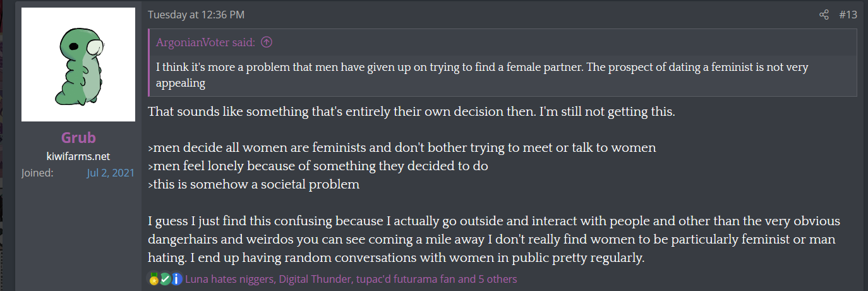The height and width of the screenshot is (291, 868).
Task: Click the ArgonianVoter said quote header
Action: point(205,42)
